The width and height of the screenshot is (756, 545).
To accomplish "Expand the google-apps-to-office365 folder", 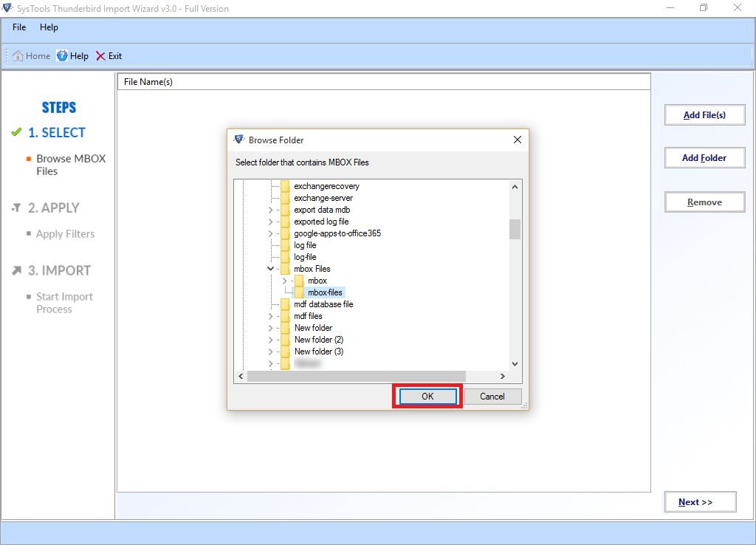I will (270, 233).
